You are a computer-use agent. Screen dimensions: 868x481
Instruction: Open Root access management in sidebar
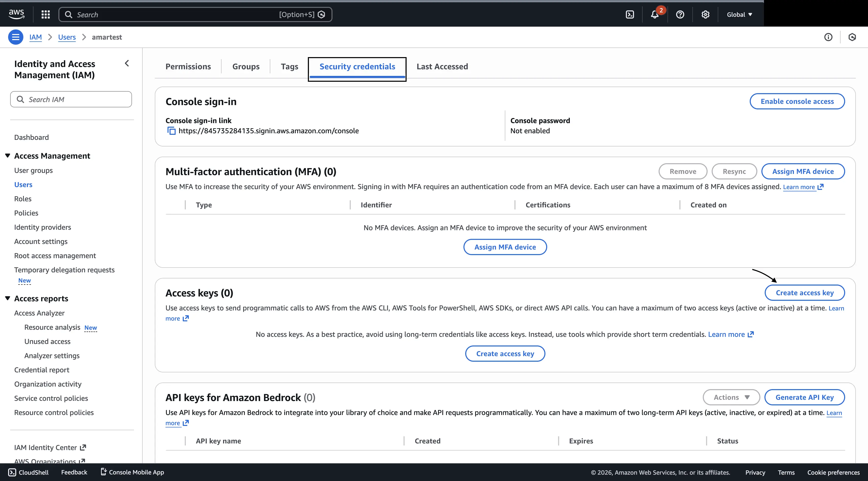tap(55, 256)
